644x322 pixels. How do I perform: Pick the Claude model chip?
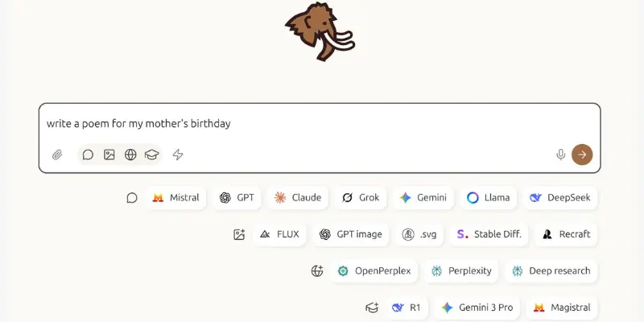[298, 197]
